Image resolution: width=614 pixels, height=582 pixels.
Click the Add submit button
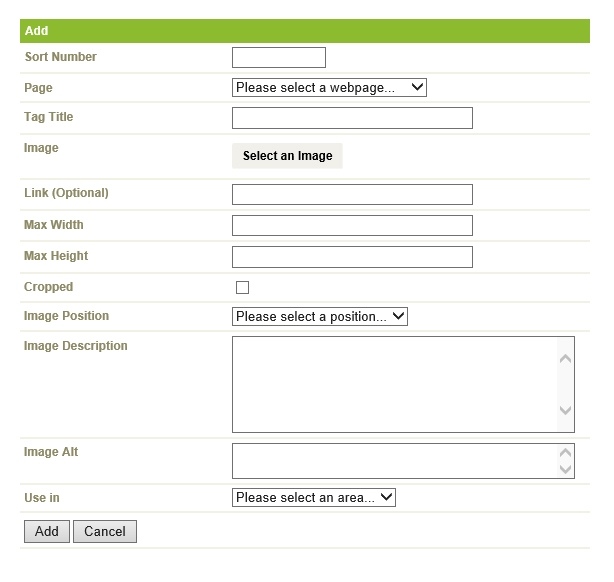(47, 531)
